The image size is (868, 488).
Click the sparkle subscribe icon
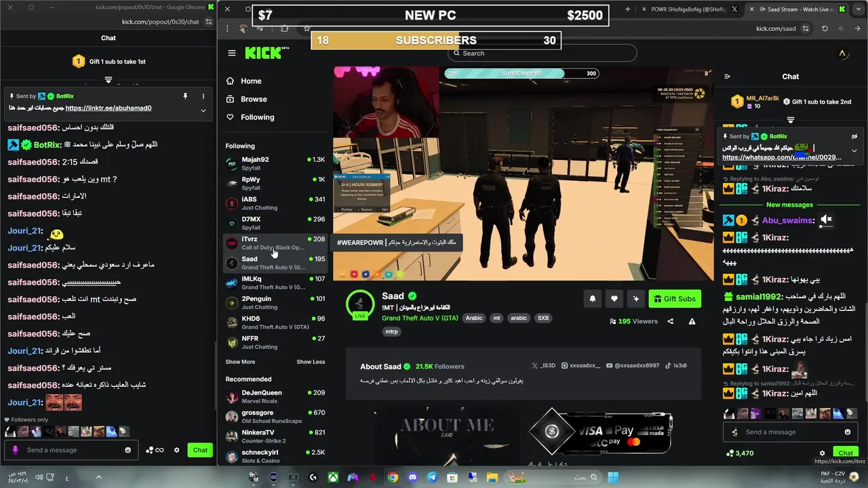pos(636,299)
